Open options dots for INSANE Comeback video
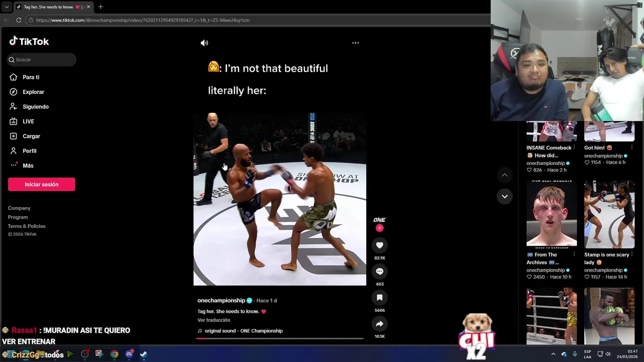644x362 pixels. pyautogui.click(x=574, y=148)
